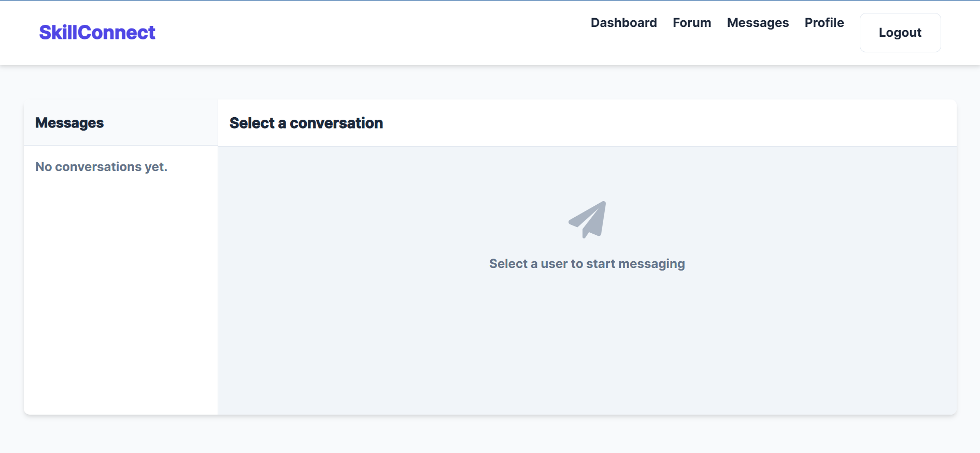Click empty chat area above the paper plane
This screenshot has height=453, width=980.
[587, 171]
